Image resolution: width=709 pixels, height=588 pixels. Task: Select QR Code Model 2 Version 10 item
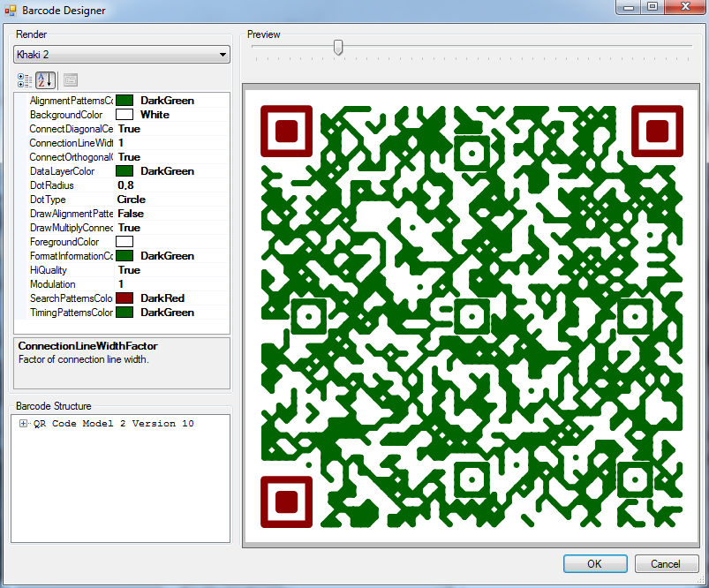click(114, 424)
